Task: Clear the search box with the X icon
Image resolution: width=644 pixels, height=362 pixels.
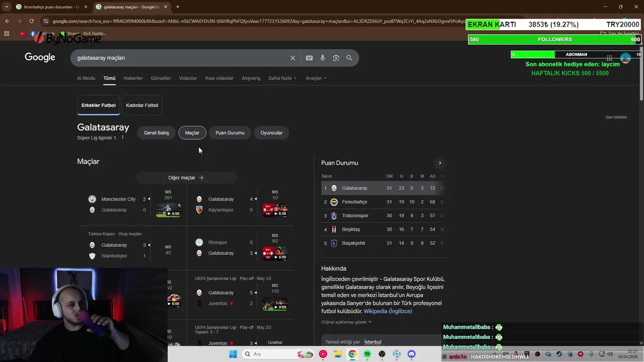Action: [x=292, y=58]
